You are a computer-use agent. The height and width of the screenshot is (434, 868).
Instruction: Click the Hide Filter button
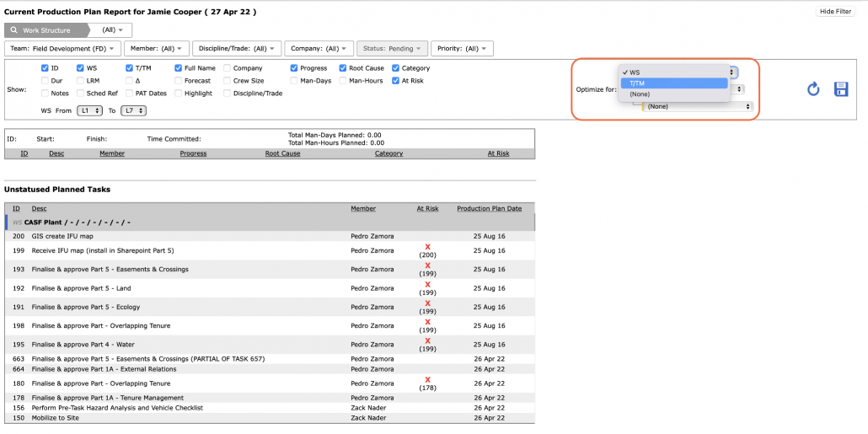(835, 11)
